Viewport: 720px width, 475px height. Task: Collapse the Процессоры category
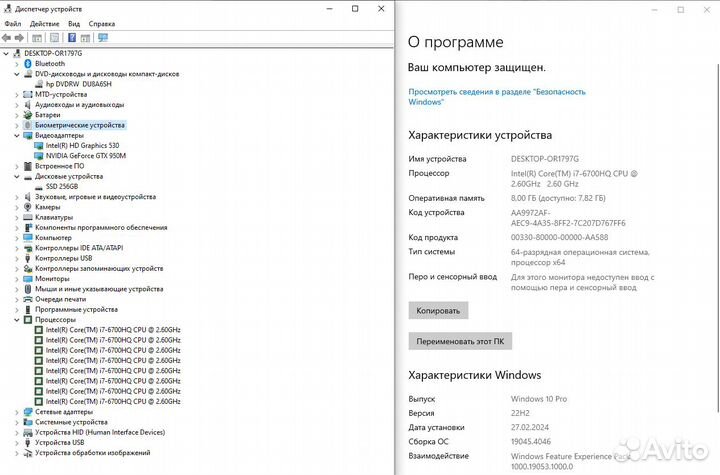click(x=17, y=319)
